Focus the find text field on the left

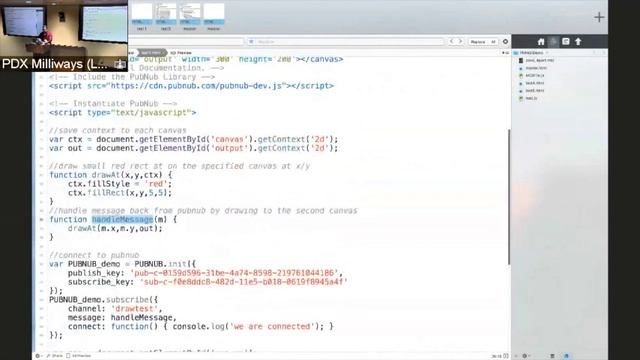[186, 42]
